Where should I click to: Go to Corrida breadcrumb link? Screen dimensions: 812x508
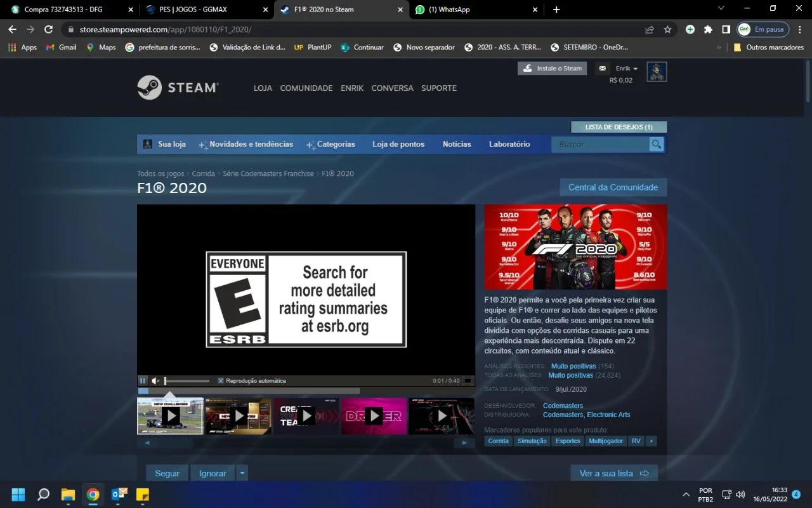(204, 173)
